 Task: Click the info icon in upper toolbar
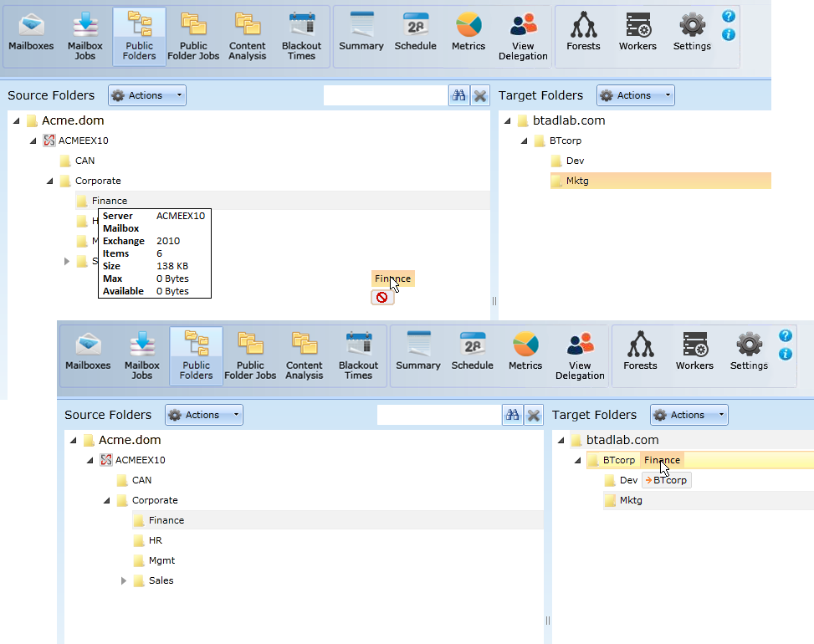tap(729, 35)
